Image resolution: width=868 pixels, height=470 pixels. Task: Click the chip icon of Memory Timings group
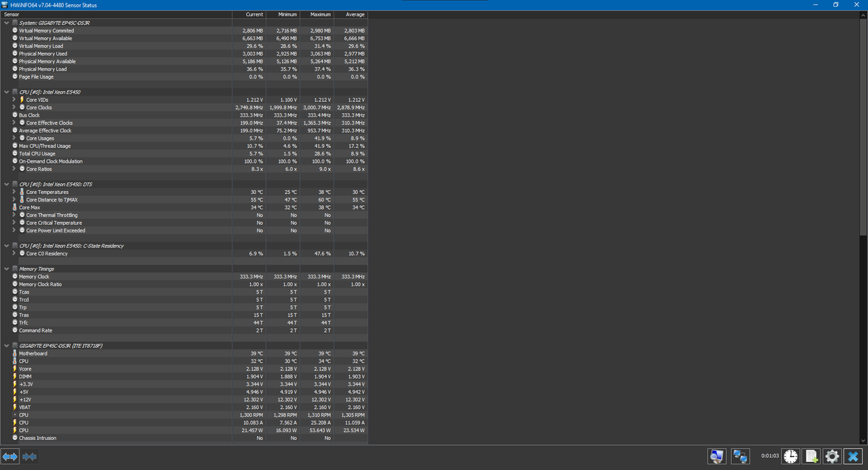(x=15, y=269)
